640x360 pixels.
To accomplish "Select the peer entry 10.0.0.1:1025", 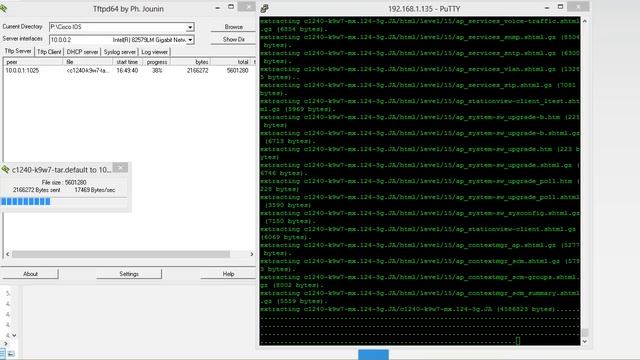I will tap(22, 71).
